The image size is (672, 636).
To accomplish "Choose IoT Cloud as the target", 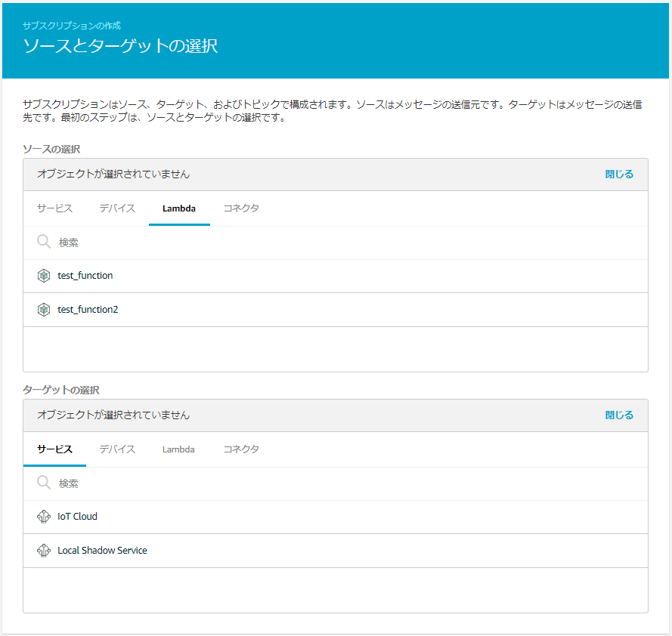I will (x=336, y=517).
